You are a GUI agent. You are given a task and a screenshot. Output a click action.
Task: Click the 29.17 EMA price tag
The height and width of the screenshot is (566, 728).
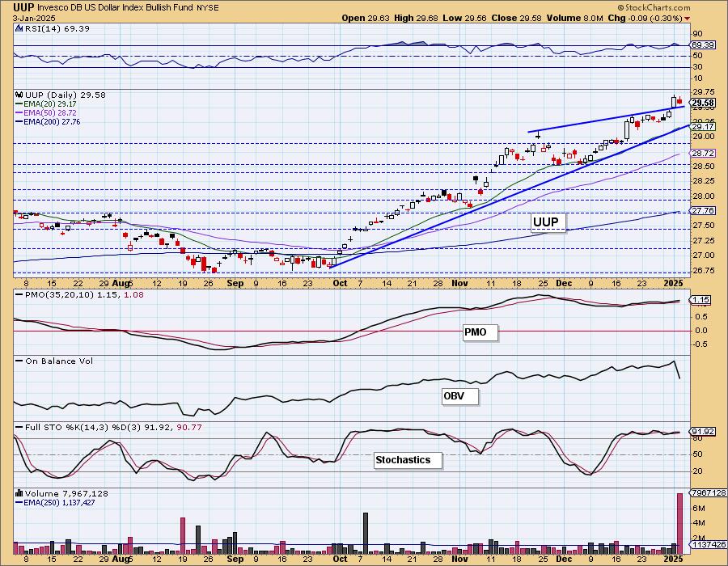tap(702, 127)
